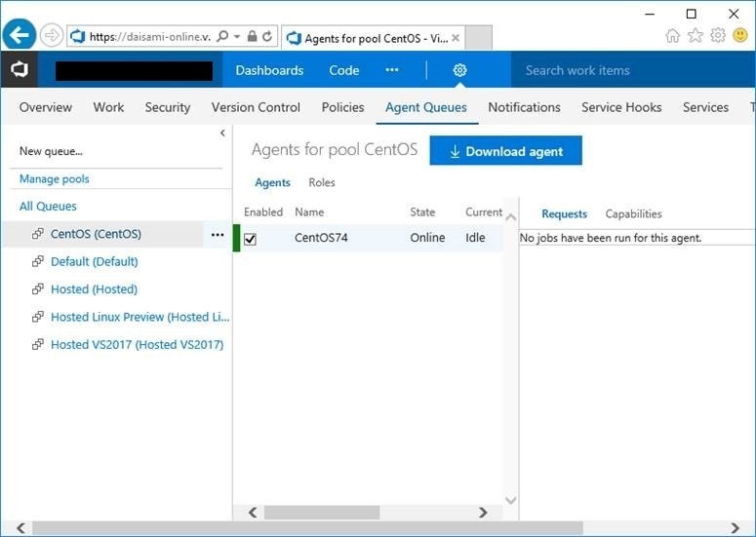Click the Online state cell
756x537 pixels.
point(427,238)
